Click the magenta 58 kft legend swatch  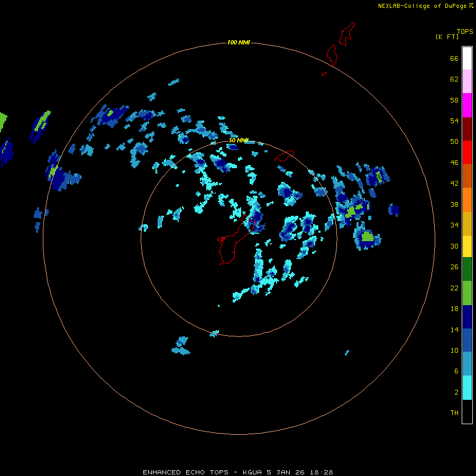pos(467,105)
